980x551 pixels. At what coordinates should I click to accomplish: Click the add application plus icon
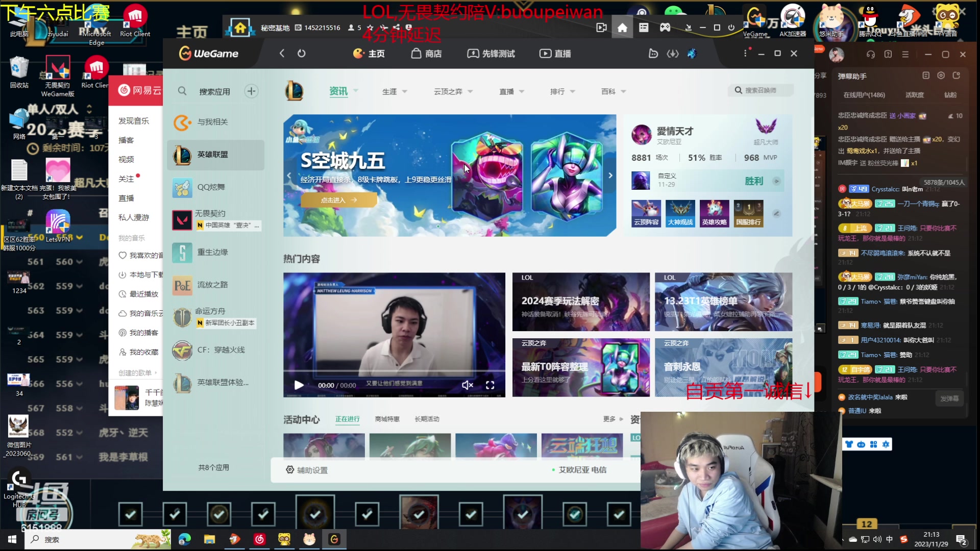tap(251, 91)
